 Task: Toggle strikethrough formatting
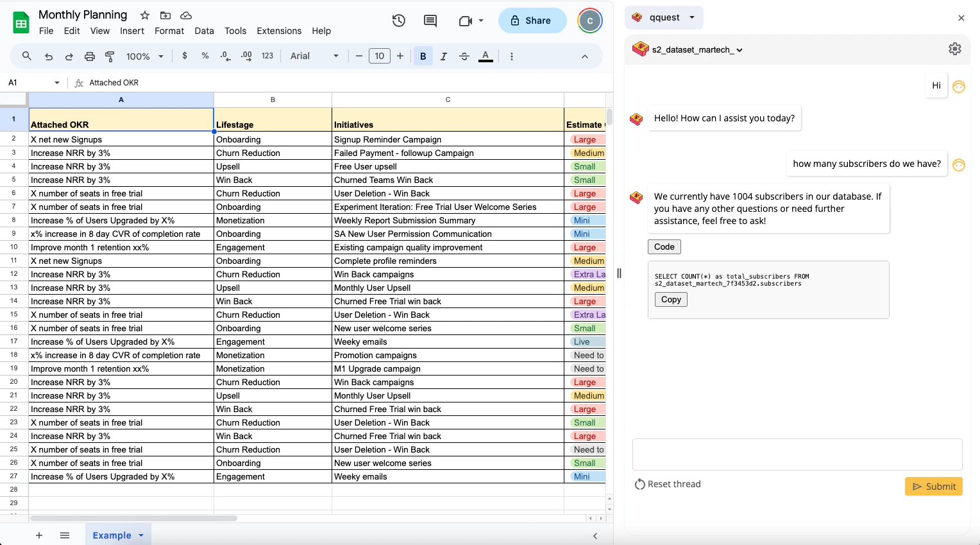click(464, 56)
